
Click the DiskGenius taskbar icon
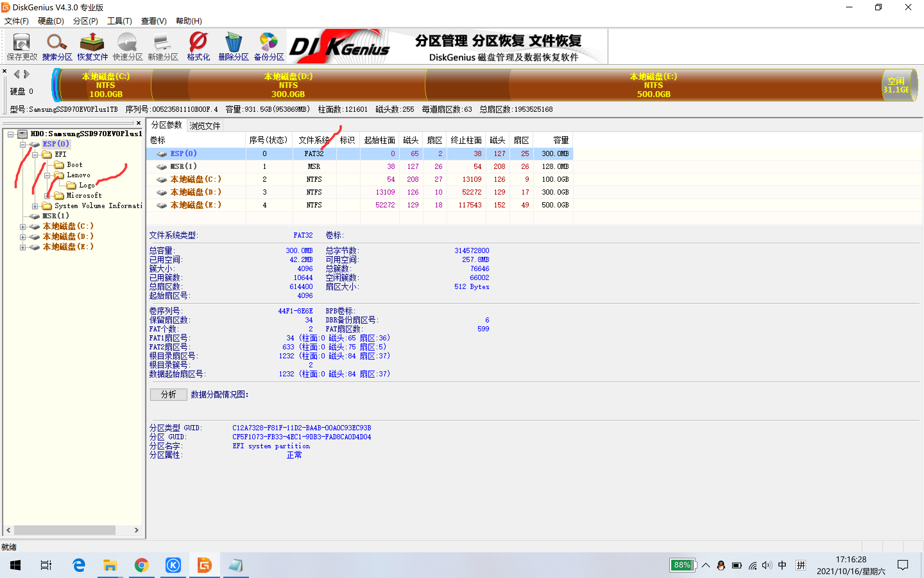click(204, 565)
